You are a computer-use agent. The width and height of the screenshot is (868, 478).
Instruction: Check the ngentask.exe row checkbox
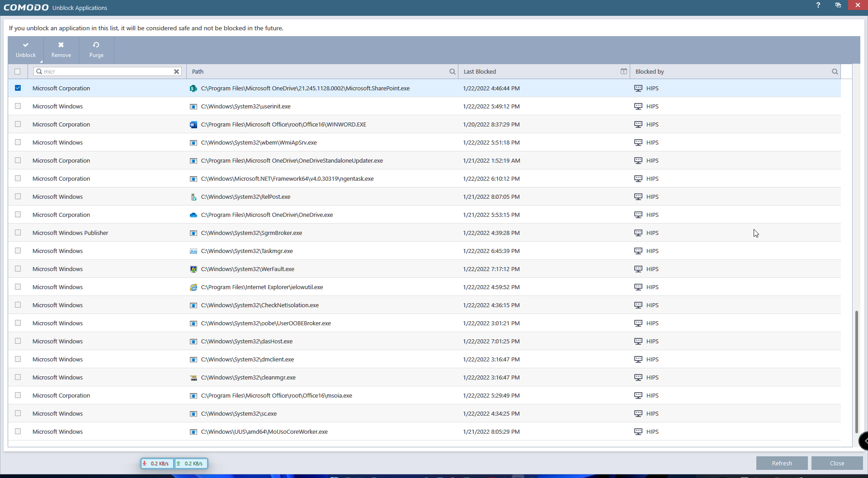click(x=18, y=178)
